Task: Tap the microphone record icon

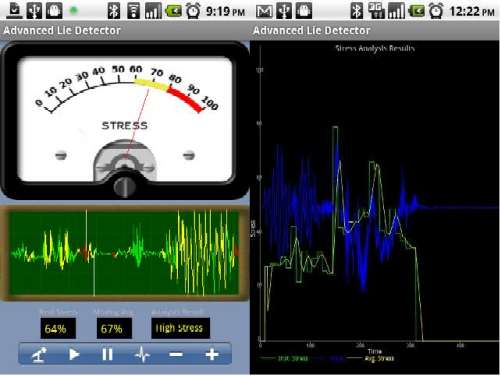Action: [x=39, y=354]
